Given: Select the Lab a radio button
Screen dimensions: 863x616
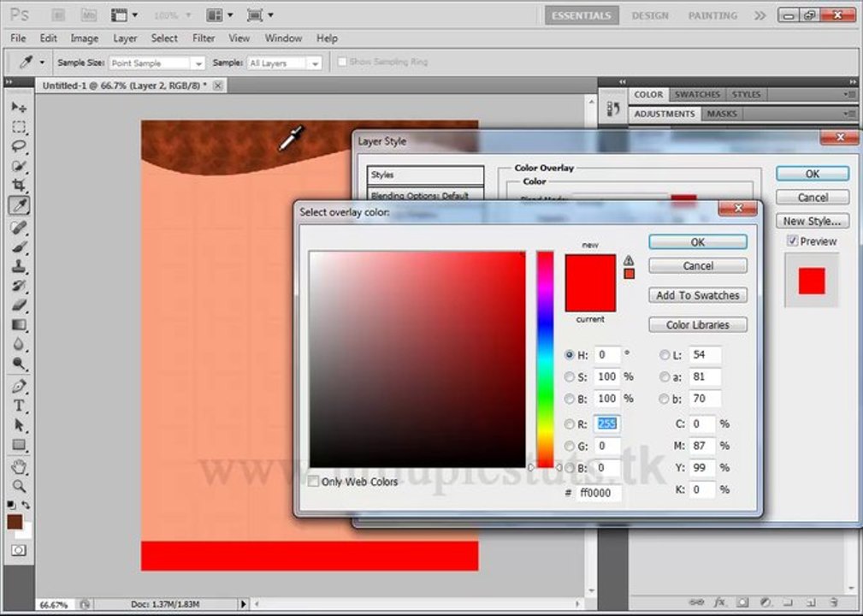Looking at the screenshot, I should 665,377.
